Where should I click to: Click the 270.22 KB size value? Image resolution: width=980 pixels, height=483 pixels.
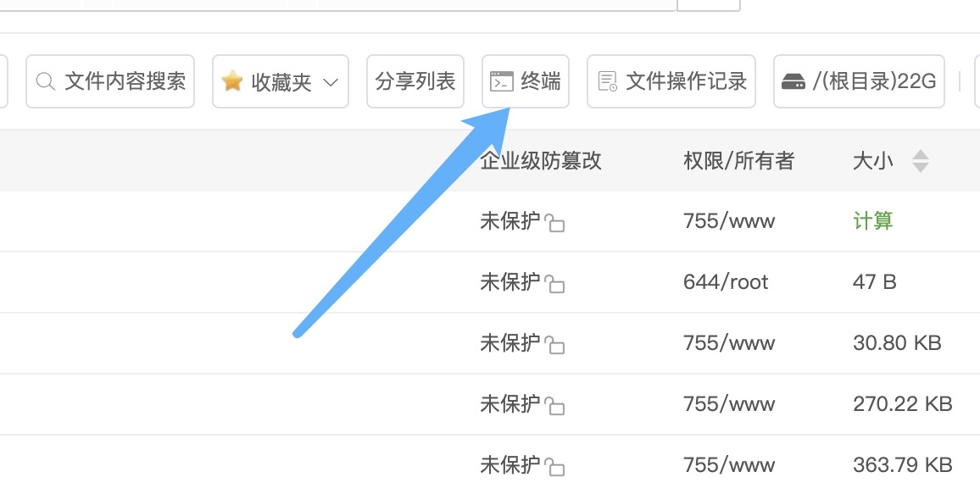[903, 404]
